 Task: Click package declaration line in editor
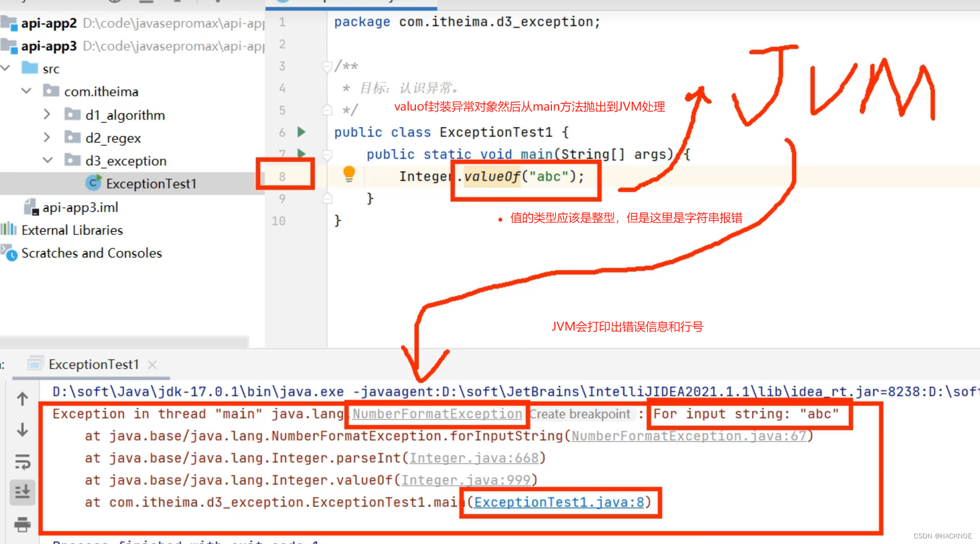click(467, 22)
